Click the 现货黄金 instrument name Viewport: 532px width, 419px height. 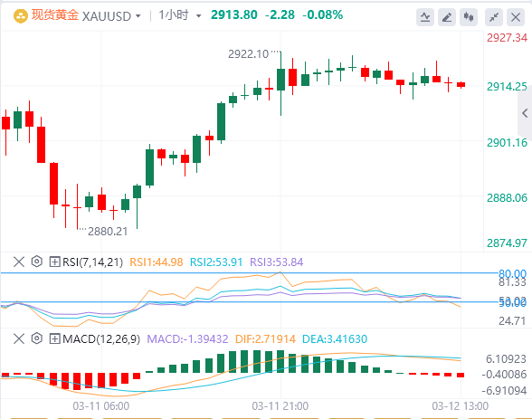coord(55,15)
